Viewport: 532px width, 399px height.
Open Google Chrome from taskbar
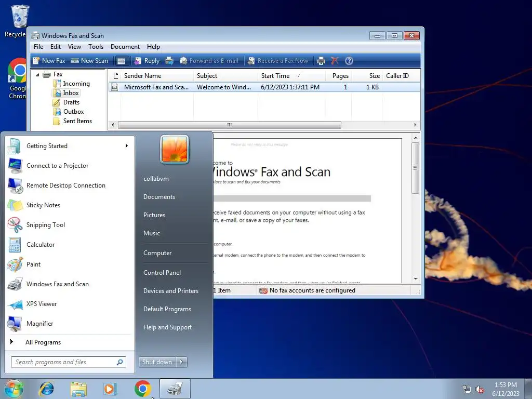[142, 389]
